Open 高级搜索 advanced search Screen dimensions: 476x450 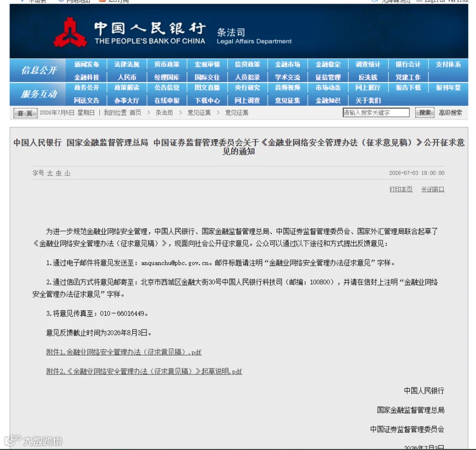pos(450,113)
